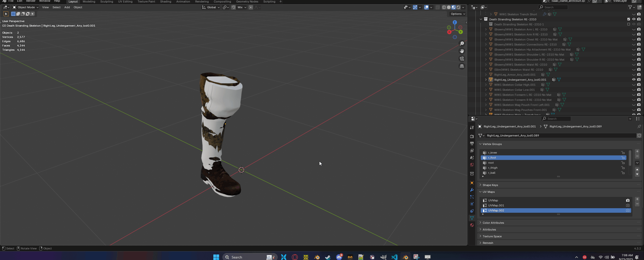This screenshot has height=260, width=644.
Task: Open the Steam app in taskbar
Action: click(x=328, y=257)
